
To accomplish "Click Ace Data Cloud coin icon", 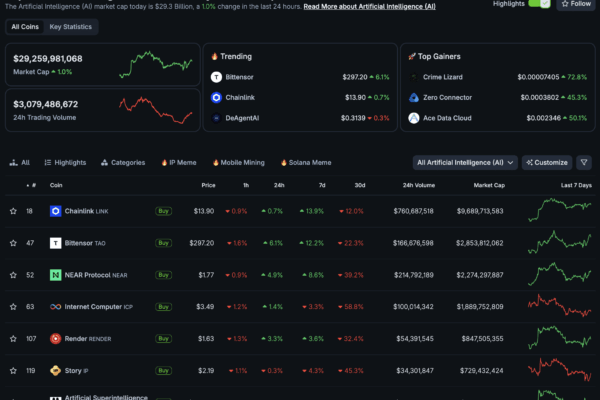I will pyautogui.click(x=414, y=118).
